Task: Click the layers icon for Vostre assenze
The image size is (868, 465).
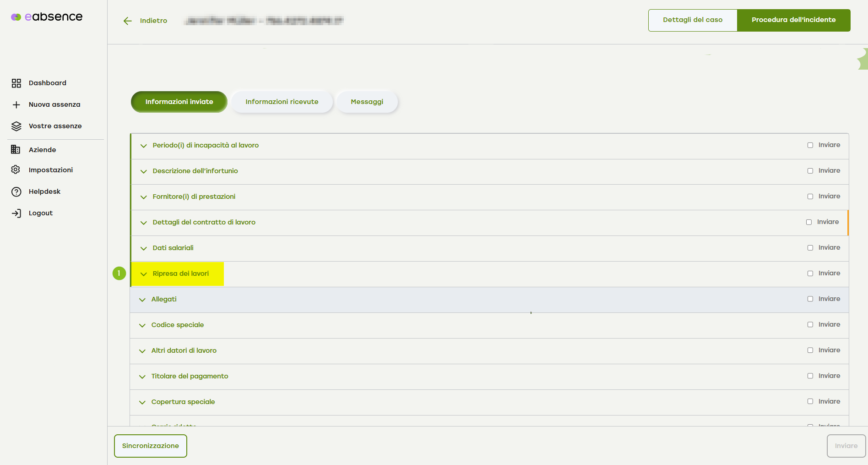Action: [x=16, y=126]
